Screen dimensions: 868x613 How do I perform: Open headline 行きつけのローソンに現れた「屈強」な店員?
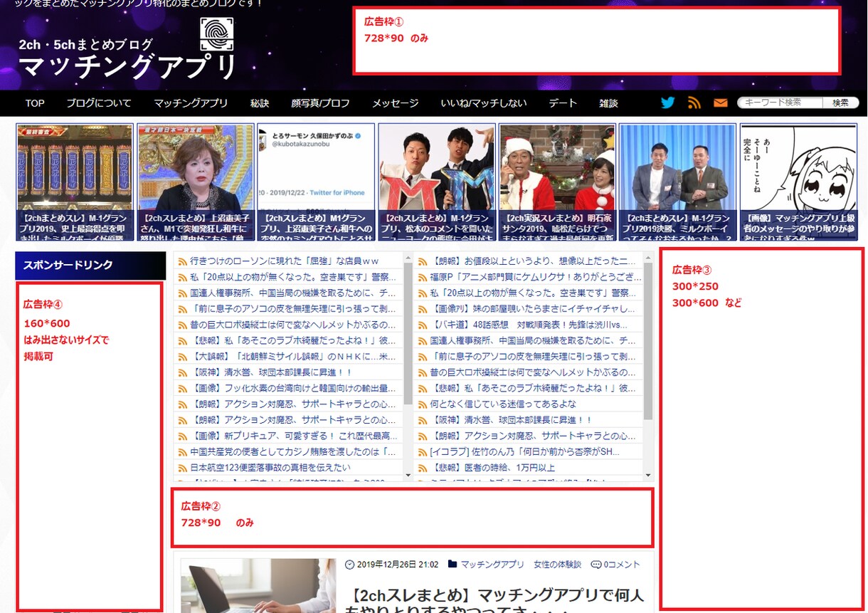(x=285, y=261)
